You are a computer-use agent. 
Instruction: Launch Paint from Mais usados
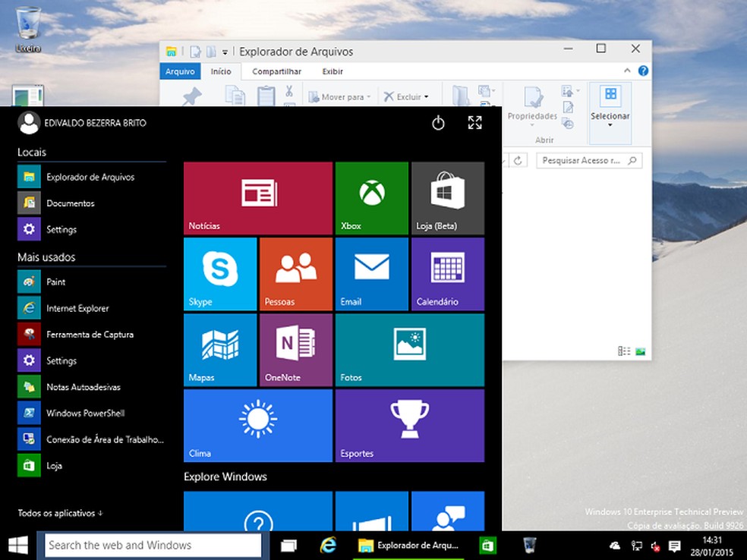tap(55, 282)
